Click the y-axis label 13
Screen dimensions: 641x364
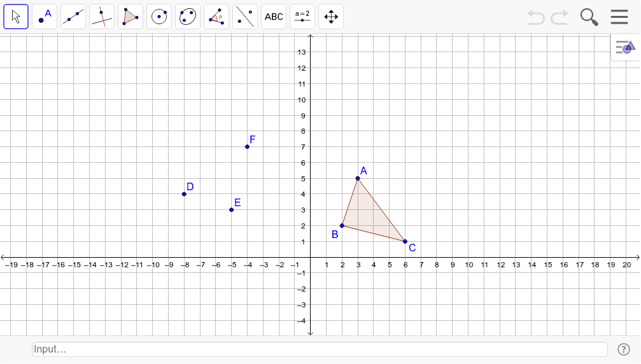(302, 52)
